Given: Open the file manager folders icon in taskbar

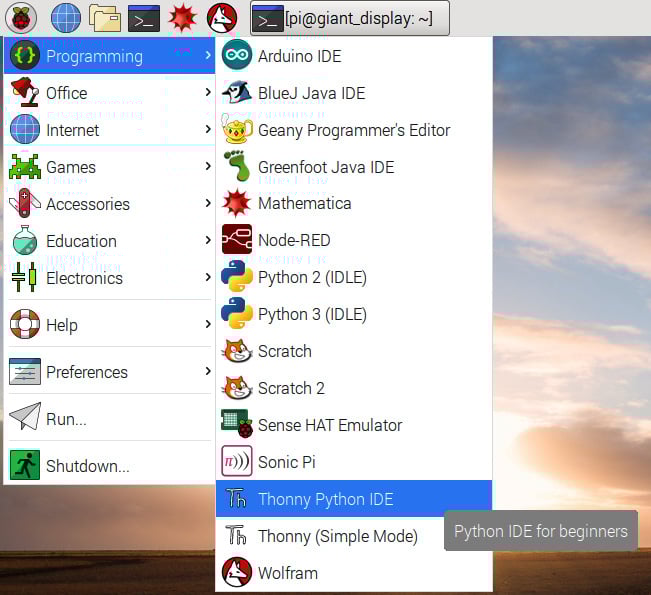Looking at the screenshot, I should coord(105,18).
